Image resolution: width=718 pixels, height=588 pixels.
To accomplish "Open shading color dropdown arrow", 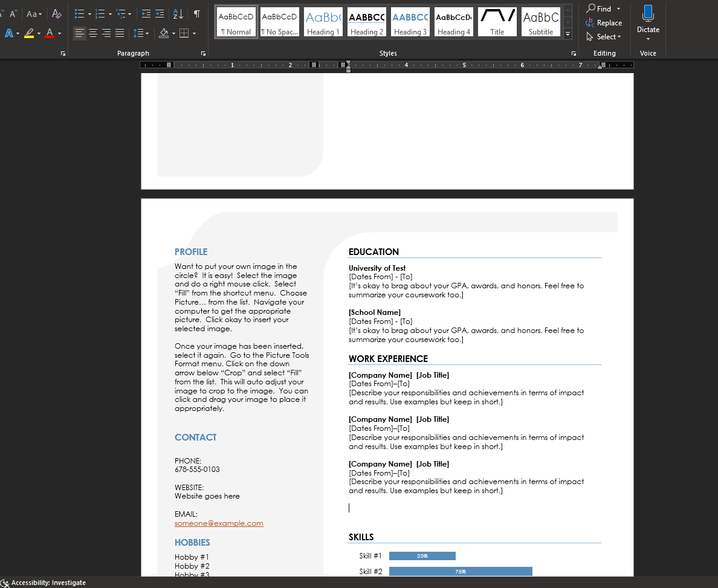I will (173, 33).
